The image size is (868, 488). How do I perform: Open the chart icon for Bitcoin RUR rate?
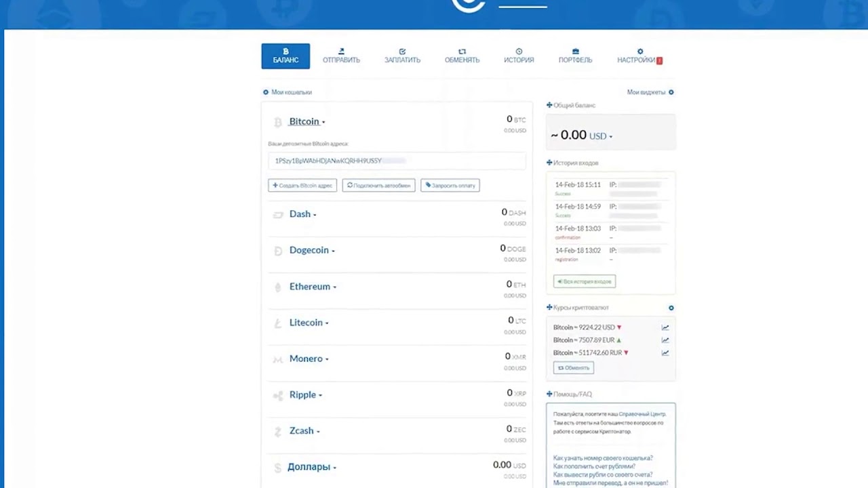(665, 353)
